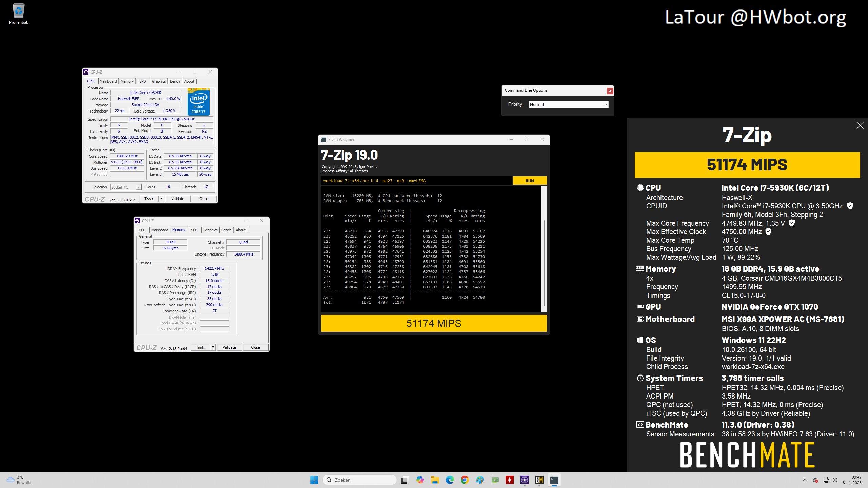Open the network status tray icon
Viewport: 868px width, 488px height.
click(826, 480)
